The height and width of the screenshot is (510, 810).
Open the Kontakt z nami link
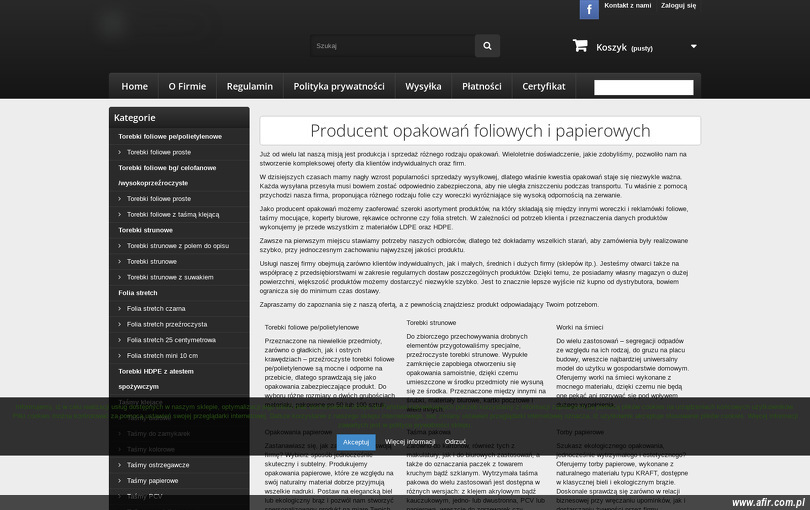(x=627, y=6)
